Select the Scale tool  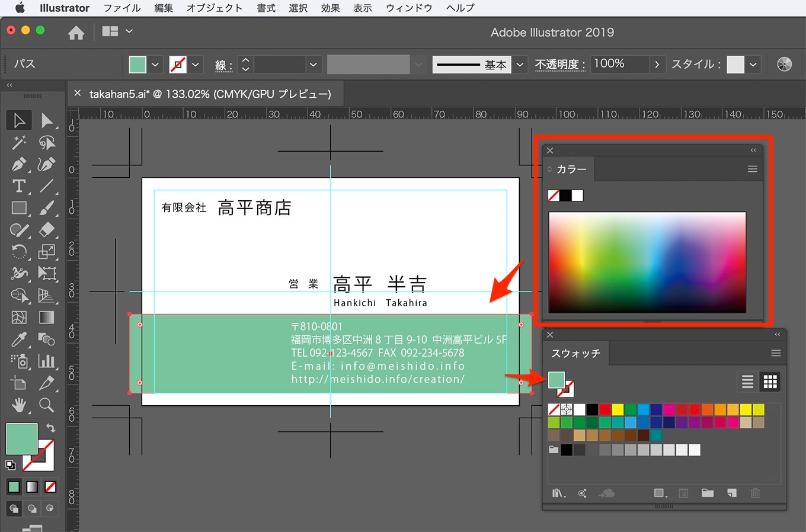[x=47, y=252]
